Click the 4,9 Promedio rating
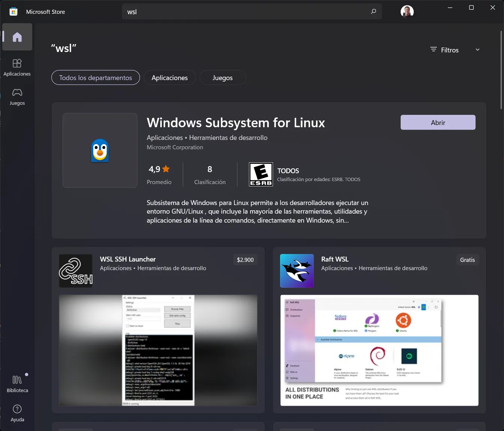Screen dimensions: 504x431 [159, 175]
